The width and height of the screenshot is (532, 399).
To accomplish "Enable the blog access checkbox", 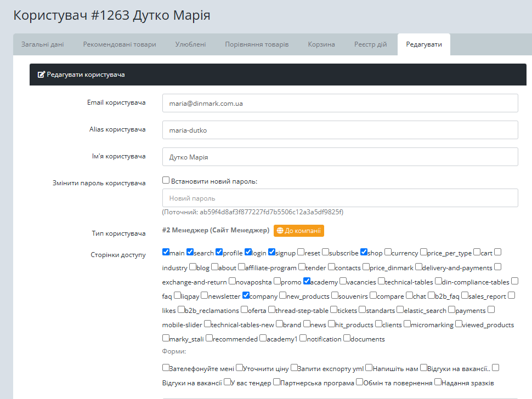I will [x=193, y=267].
